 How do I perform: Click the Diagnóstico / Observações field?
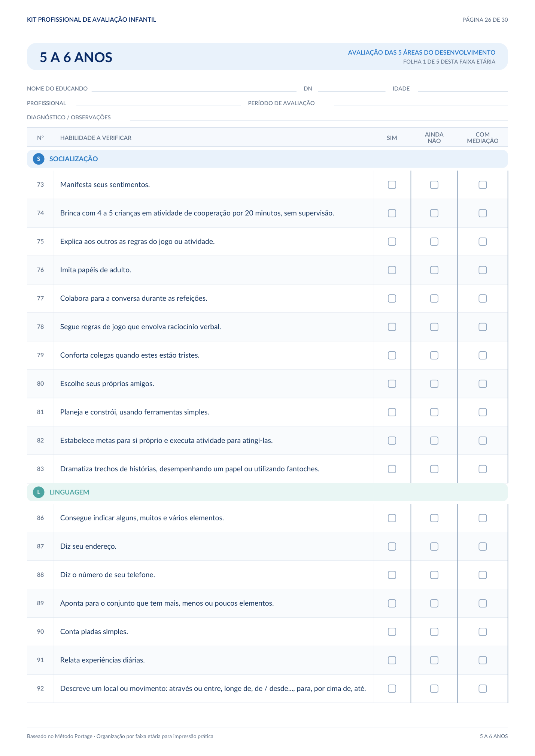click(319, 117)
